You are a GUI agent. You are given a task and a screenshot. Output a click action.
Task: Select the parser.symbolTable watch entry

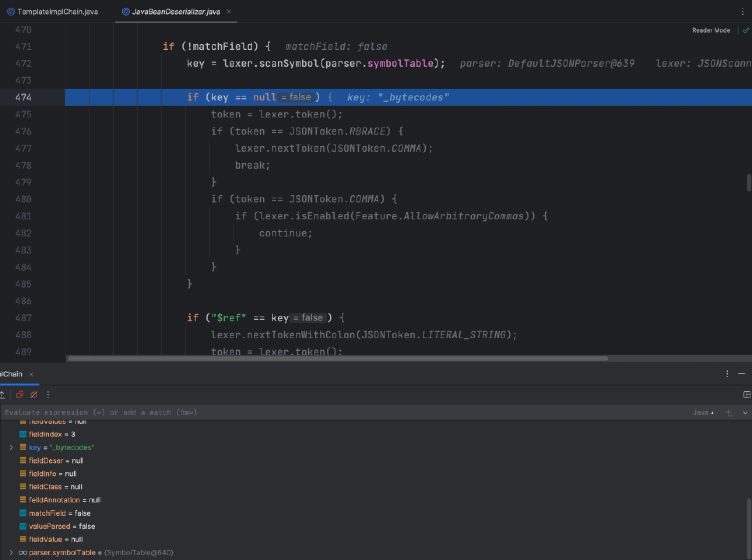pos(101,553)
